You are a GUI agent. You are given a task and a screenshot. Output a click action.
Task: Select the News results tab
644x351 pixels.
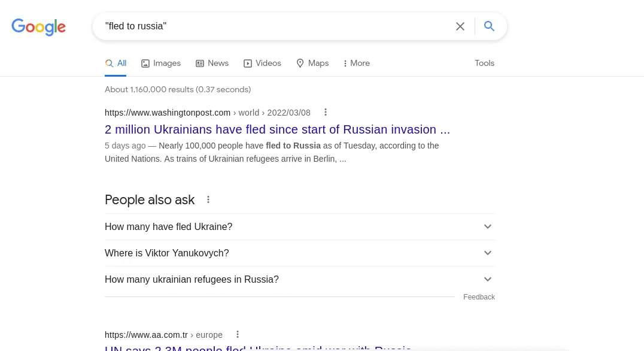[x=212, y=63]
